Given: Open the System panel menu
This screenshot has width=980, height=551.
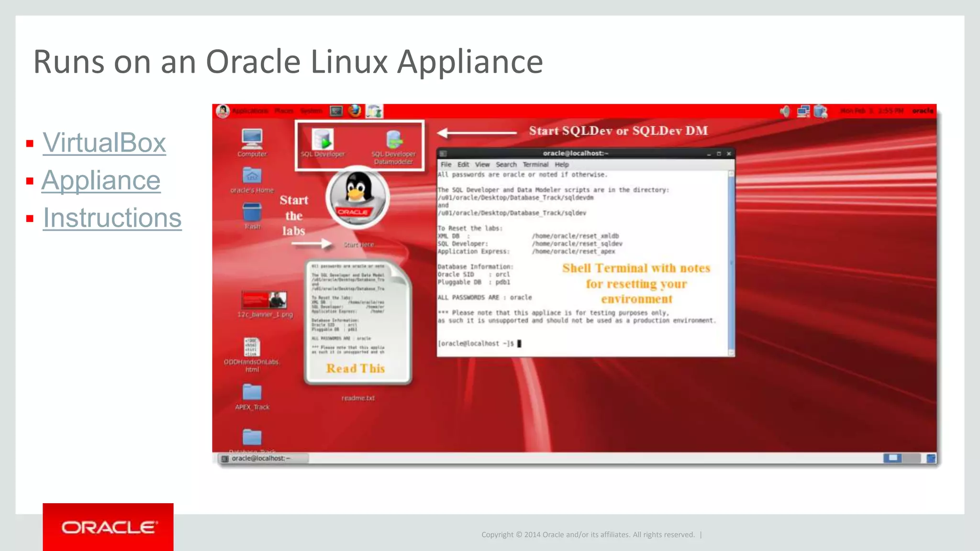Looking at the screenshot, I should [x=311, y=111].
